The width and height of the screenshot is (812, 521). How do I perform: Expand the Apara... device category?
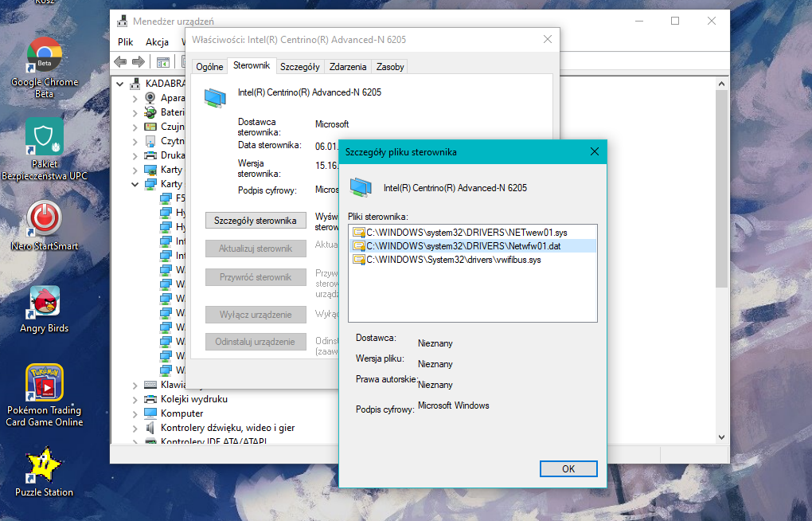coord(135,98)
